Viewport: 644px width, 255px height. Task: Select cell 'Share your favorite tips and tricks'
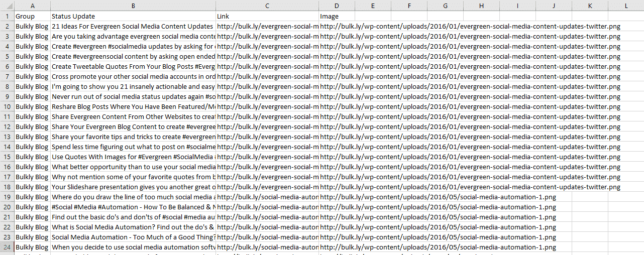133,137
